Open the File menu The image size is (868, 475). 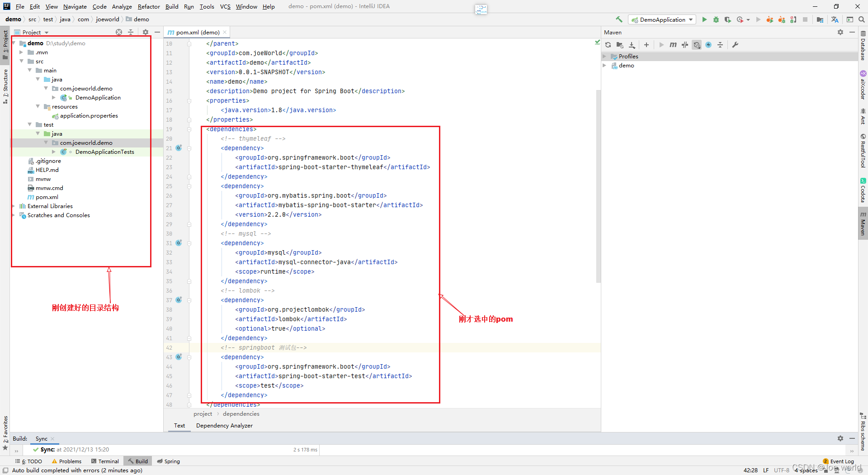tap(20, 6)
